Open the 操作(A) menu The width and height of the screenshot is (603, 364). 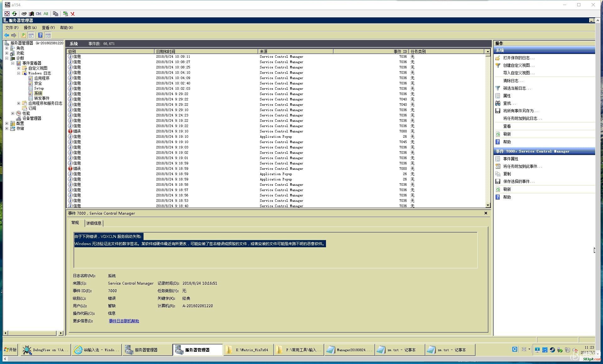tap(30, 28)
